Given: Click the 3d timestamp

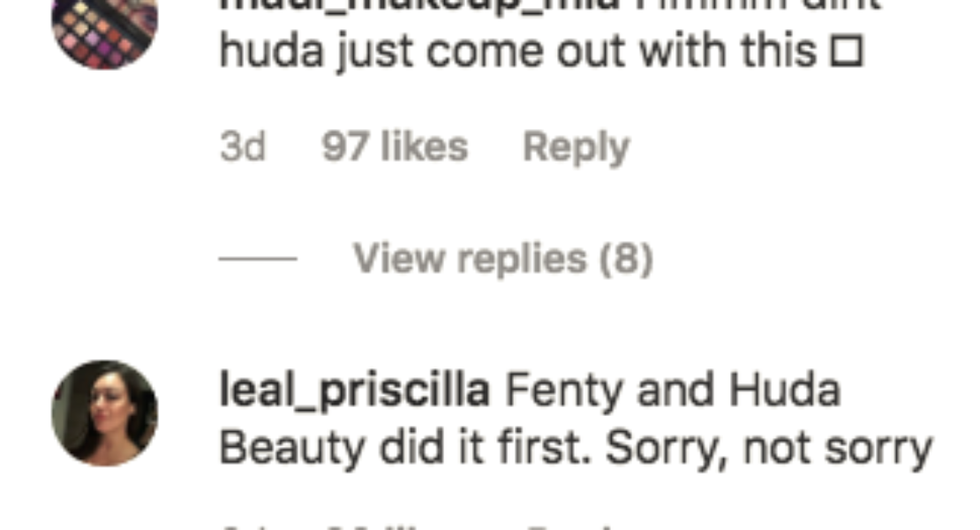Looking at the screenshot, I should 242,147.
